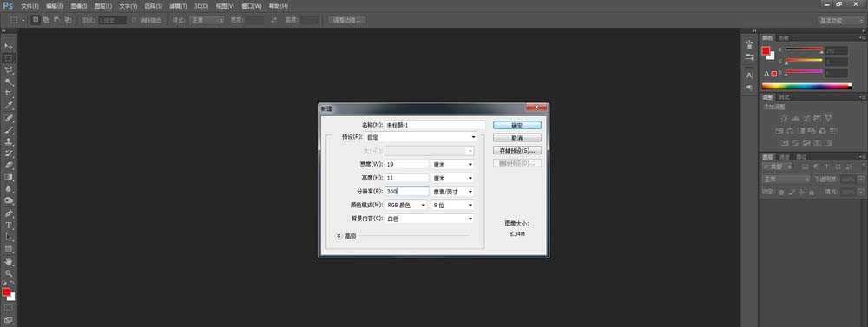
Task: Click the 调整边缘 button in options bar
Action: [x=346, y=20]
